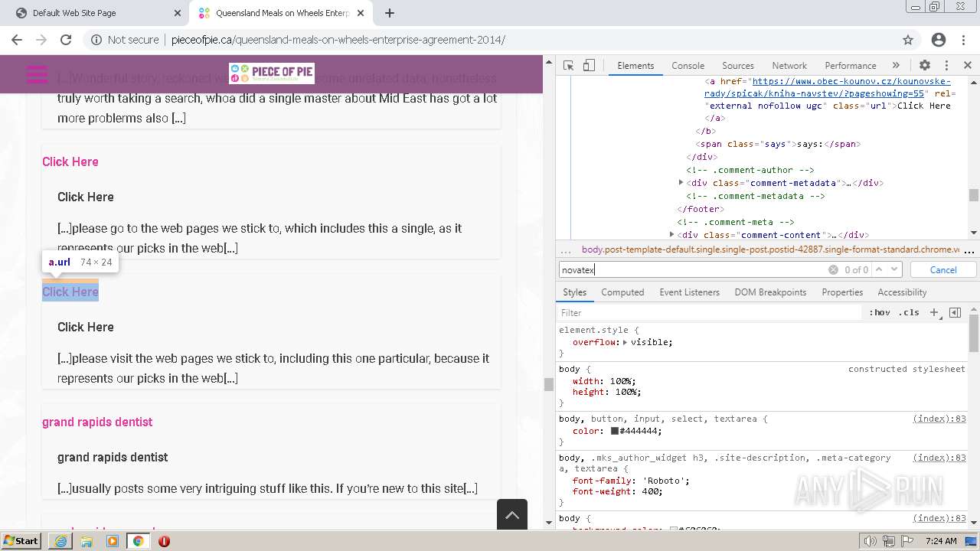The image size is (980, 551).
Task: Open a new browser tab
Action: click(x=390, y=13)
